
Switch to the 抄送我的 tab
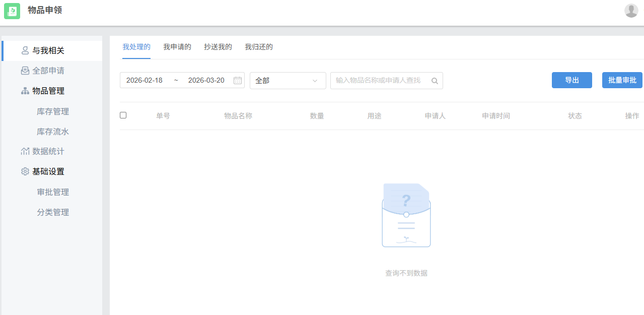point(218,47)
